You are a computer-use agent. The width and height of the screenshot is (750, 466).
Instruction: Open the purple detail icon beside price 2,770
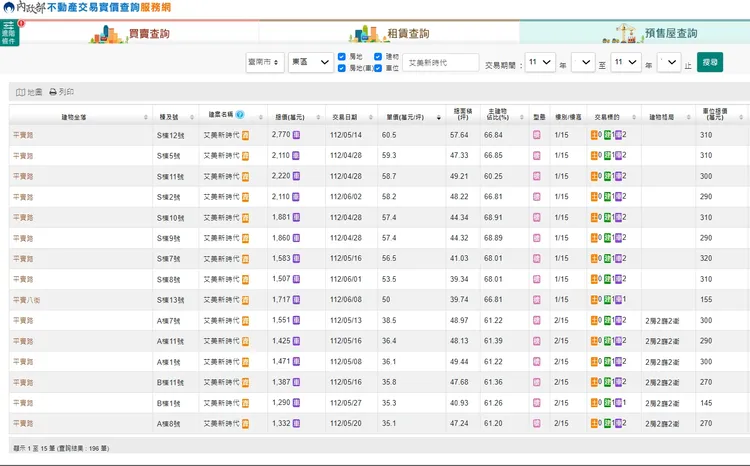pos(297,135)
